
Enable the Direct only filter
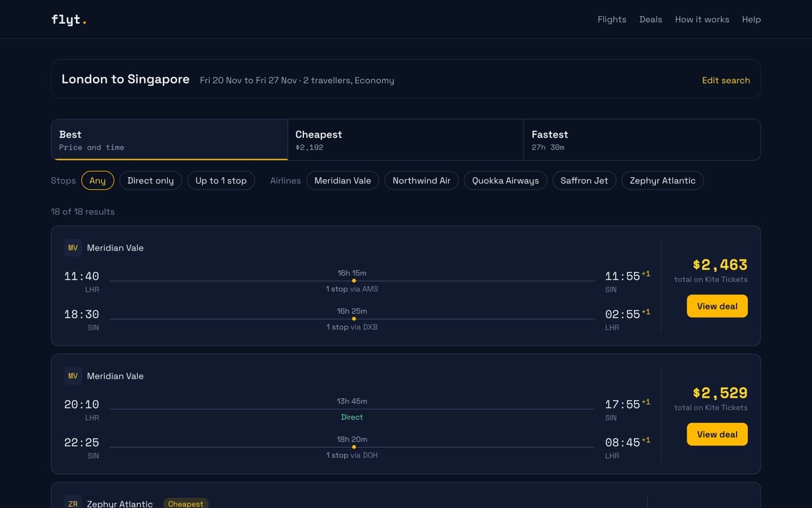coord(151,181)
